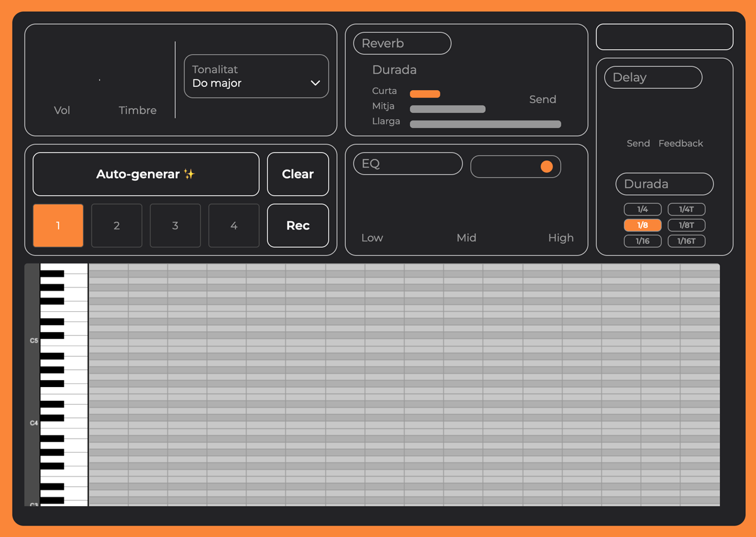756x537 pixels.
Task: Select pattern slot 1
Action: (x=58, y=226)
